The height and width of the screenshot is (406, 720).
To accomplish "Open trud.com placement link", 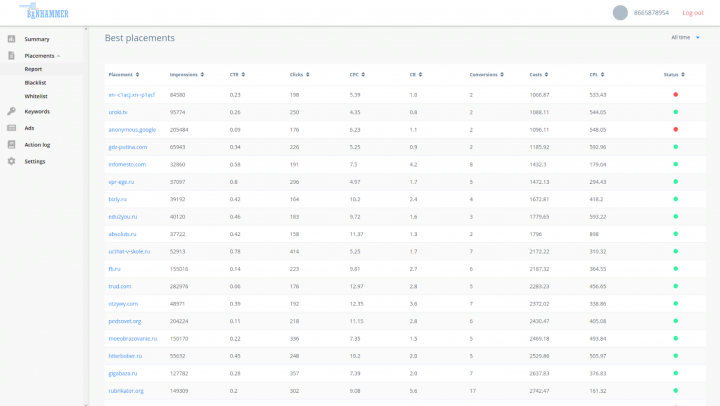I will click(x=119, y=286).
